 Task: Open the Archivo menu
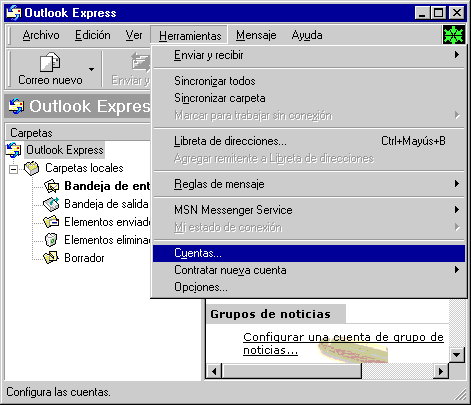(41, 35)
